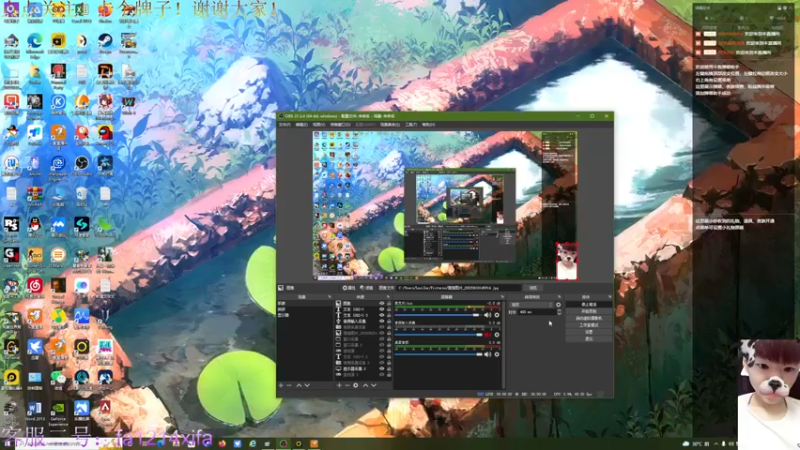Toggle visibility of 音频输入采集 source
Viewport: 800px width, 450px height.
pos(382,321)
